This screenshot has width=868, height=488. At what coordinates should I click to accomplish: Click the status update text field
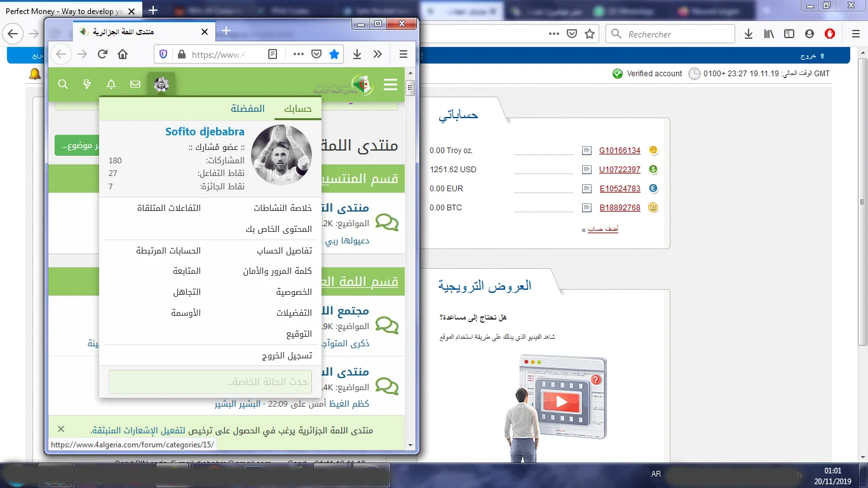pyautogui.click(x=210, y=382)
